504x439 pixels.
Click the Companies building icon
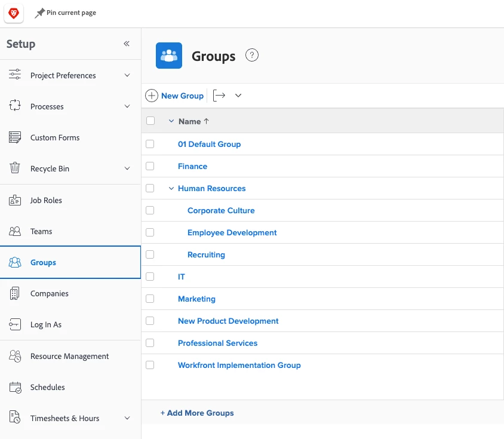[x=14, y=293]
